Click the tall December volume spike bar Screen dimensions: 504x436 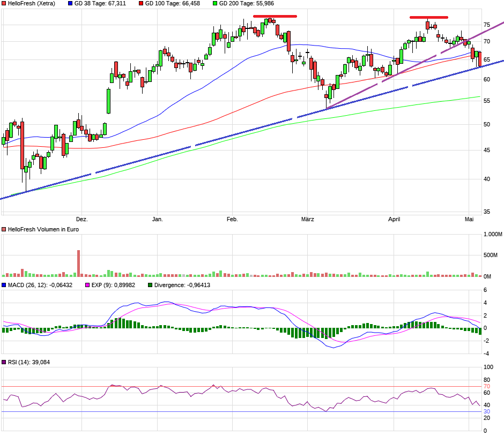pos(78,264)
